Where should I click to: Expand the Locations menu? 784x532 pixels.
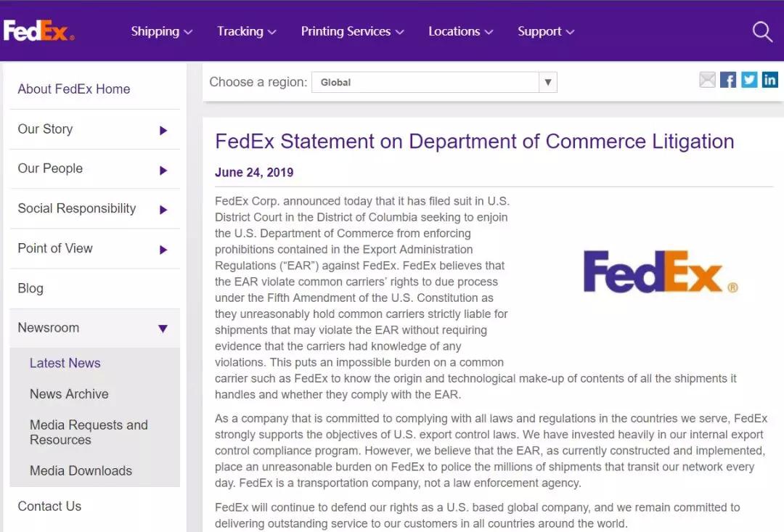(x=460, y=31)
